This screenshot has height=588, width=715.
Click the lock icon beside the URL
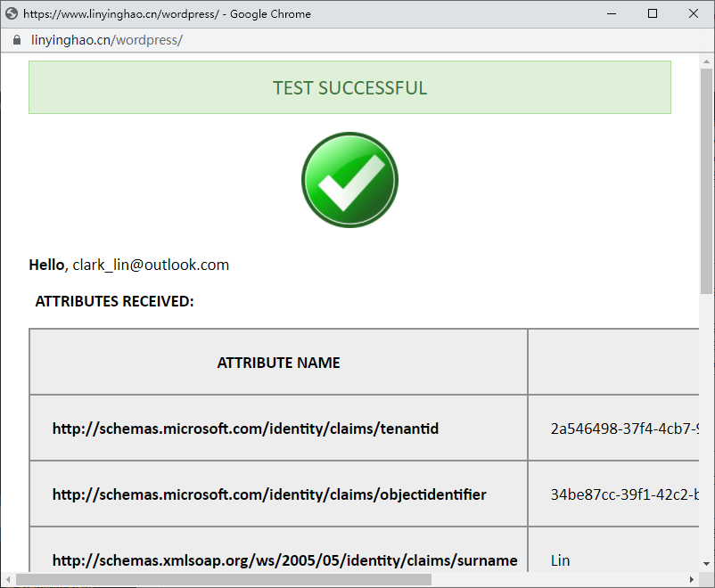tap(16, 40)
